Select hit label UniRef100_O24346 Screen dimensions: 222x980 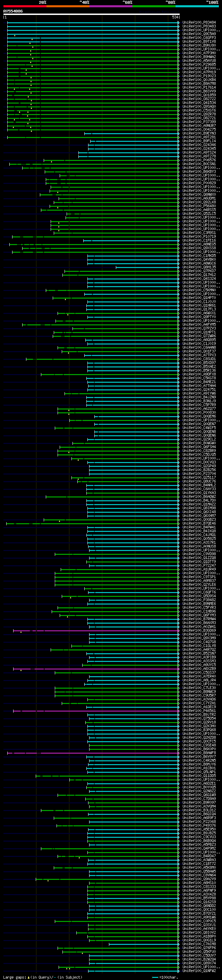coord(199,145)
